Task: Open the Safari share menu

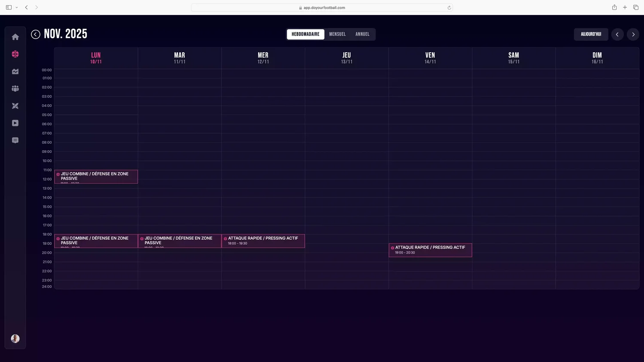Action: click(x=614, y=7)
